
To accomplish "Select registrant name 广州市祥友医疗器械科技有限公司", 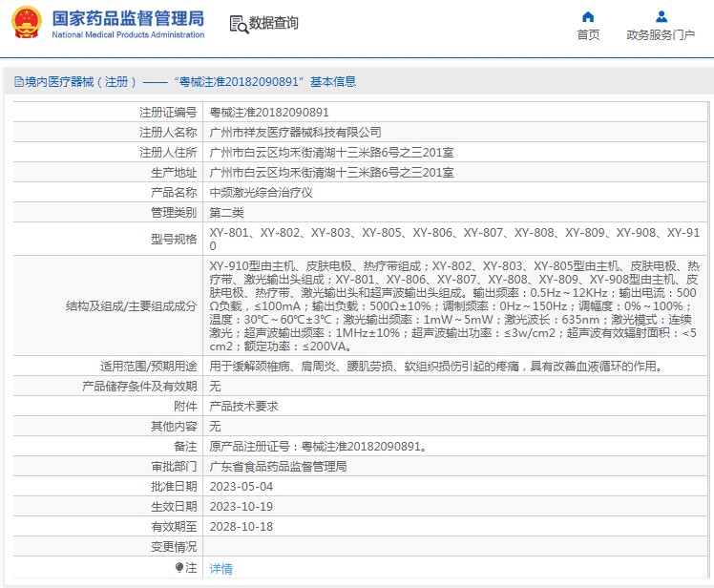I will coord(295,133).
